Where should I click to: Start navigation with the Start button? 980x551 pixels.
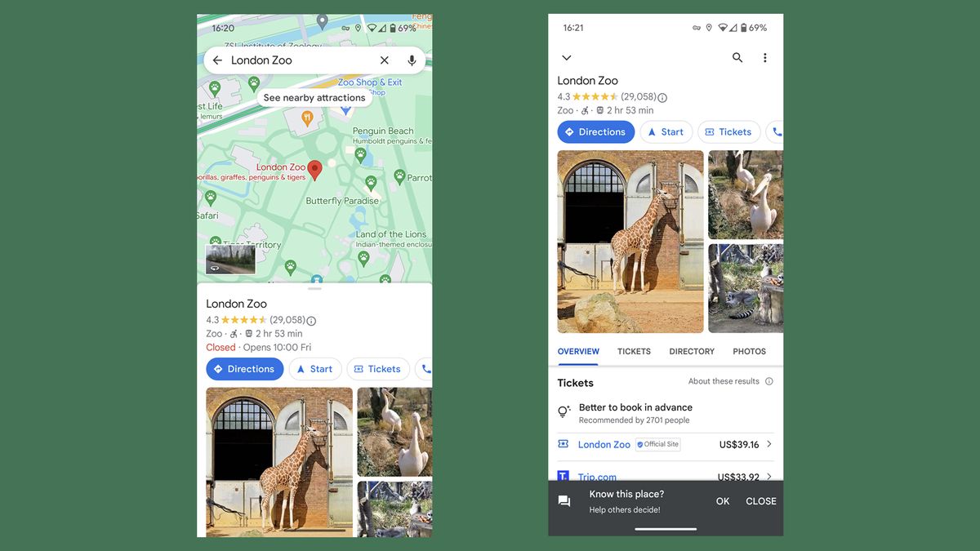tap(315, 368)
